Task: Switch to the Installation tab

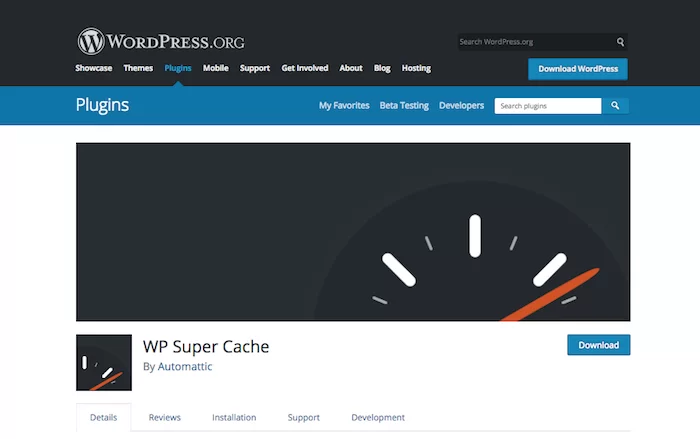Action: 234,417
